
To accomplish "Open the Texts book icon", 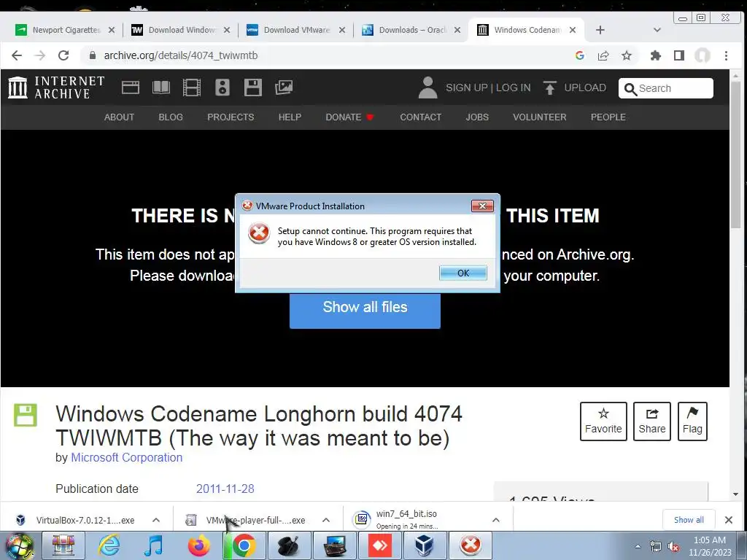I will click(x=161, y=87).
